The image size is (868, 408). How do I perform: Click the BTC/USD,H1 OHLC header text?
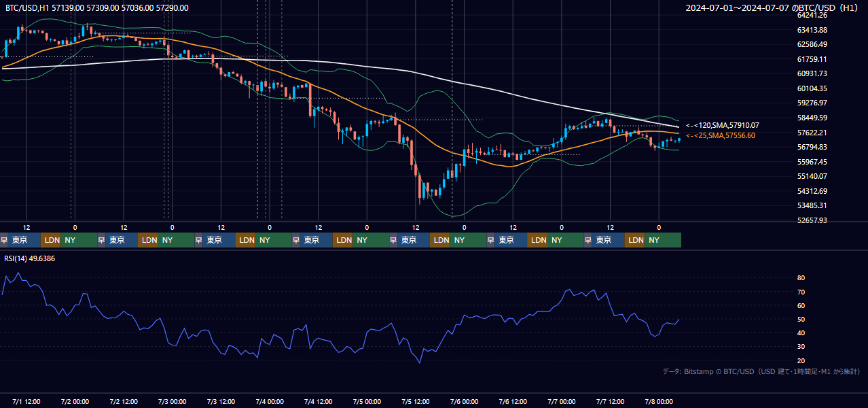[97, 8]
